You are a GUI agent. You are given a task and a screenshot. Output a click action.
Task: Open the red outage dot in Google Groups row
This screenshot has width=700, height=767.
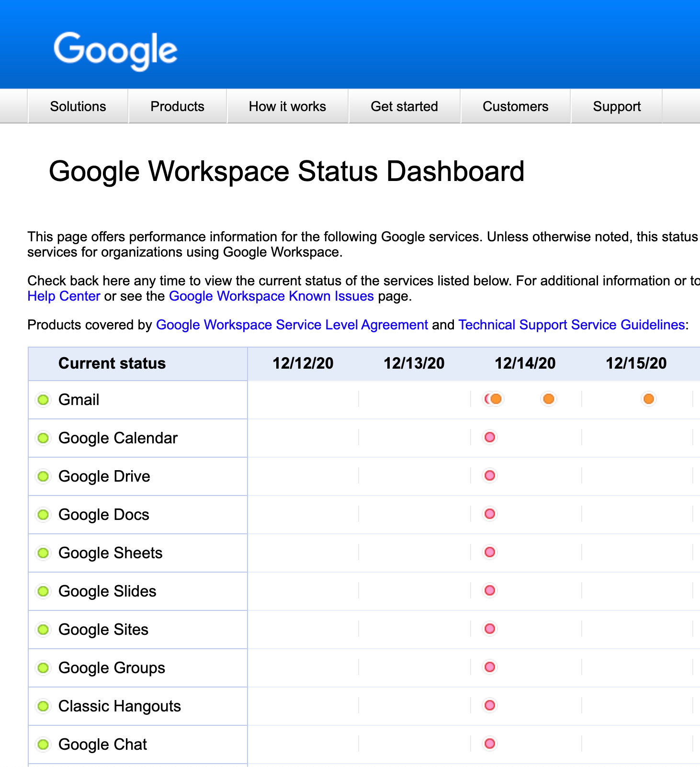click(490, 667)
